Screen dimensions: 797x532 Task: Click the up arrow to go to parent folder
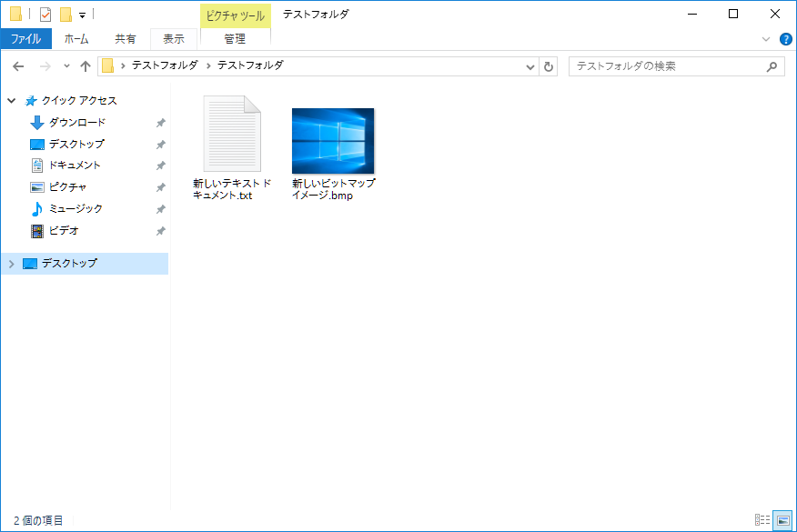pyautogui.click(x=86, y=65)
